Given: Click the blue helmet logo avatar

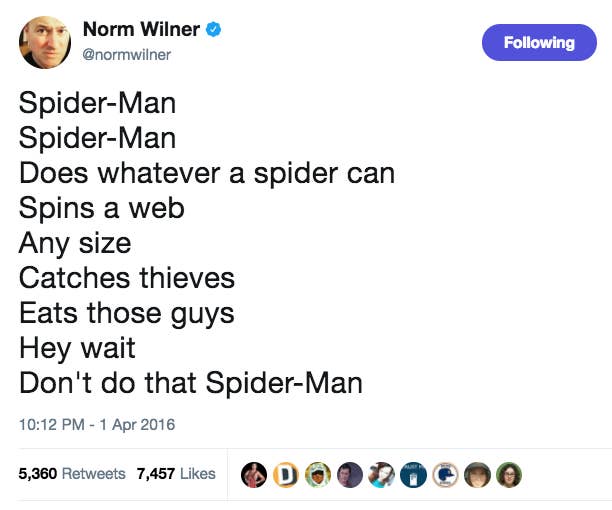Looking at the screenshot, I should (x=446, y=474).
